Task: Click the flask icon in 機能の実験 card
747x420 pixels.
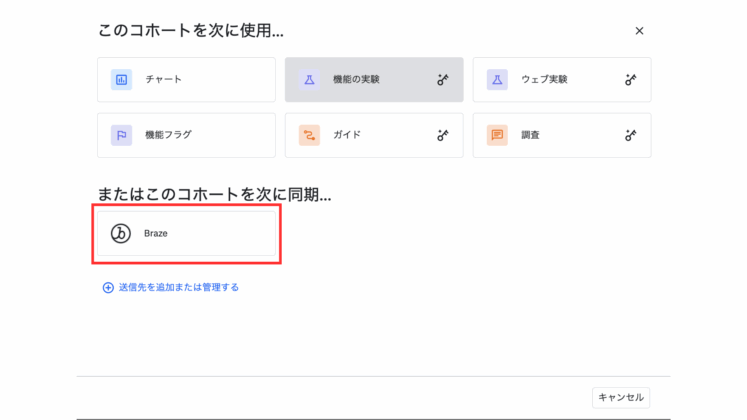Action: (309, 80)
